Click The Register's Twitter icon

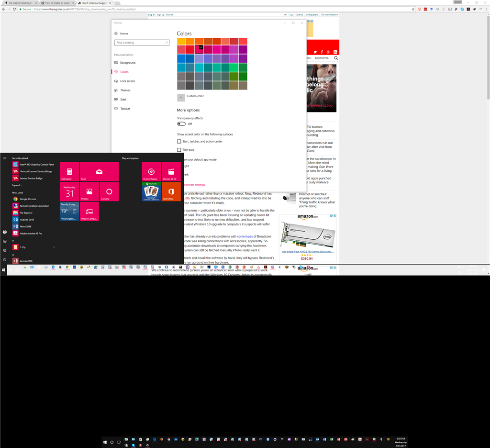tap(315, 52)
